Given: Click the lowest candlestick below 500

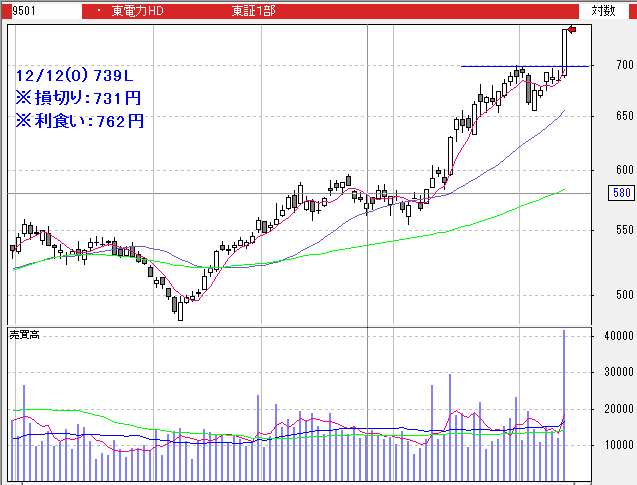Looking at the screenshot, I should click(x=180, y=310).
